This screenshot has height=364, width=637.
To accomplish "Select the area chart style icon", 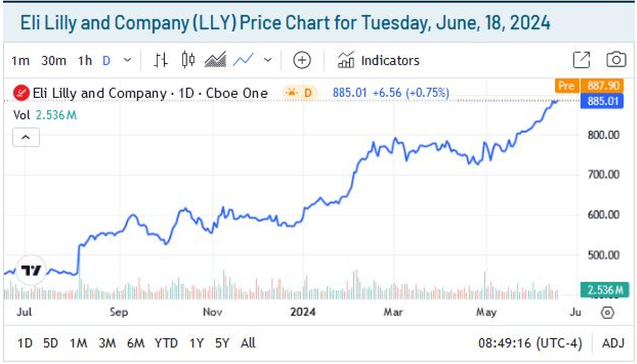I will [215, 60].
